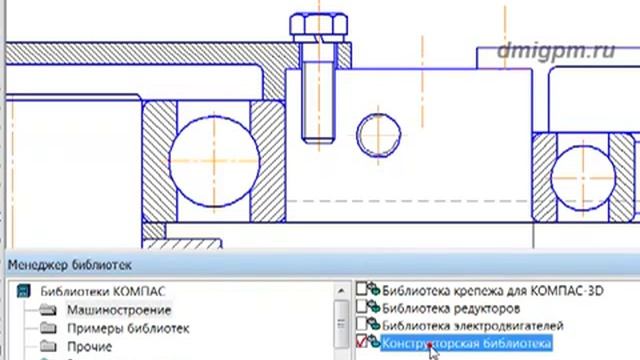Select the Конструкторская библиотека list entry
The height and width of the screenshot is (360, 640).
(x=467, y=343)
